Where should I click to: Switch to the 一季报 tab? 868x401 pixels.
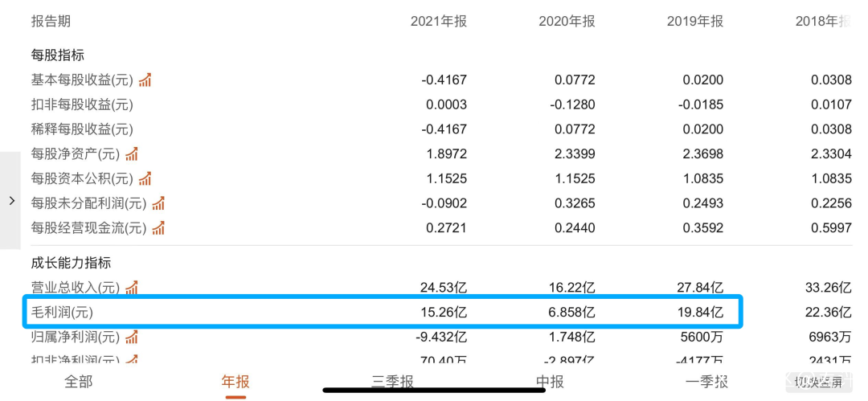pos(706,382)
